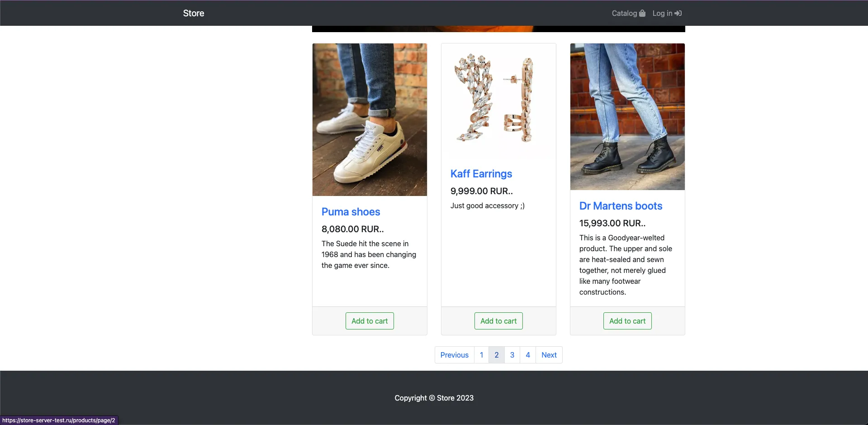Click the Kaff Earrings product image

click(498, 100)
